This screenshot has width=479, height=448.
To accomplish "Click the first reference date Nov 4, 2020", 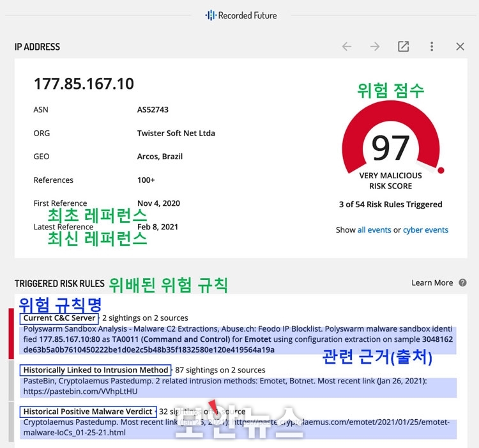I will (x=158, y=203).
